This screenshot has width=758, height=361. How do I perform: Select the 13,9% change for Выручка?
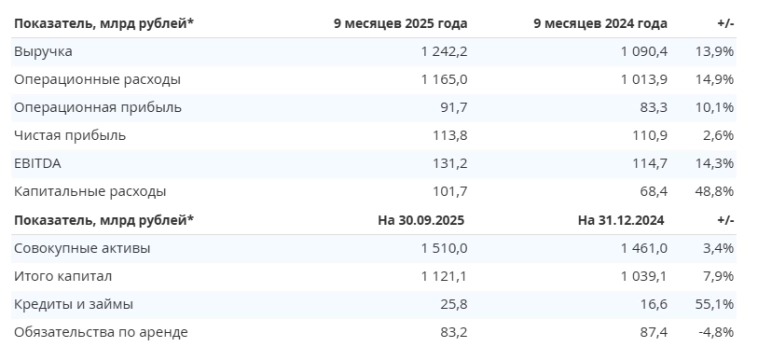click(x=715, y=51)
